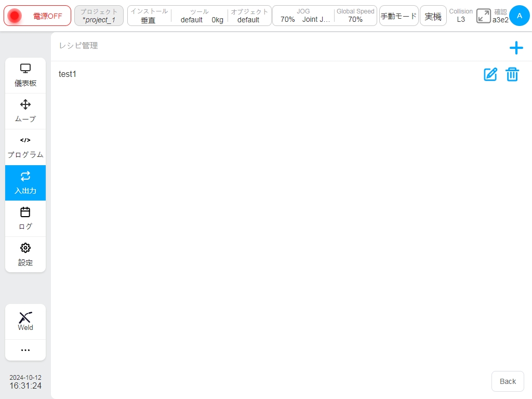Open the インストール 垂直 setting
This screenshot has width=532, height=399.
[x=149, y=16]
